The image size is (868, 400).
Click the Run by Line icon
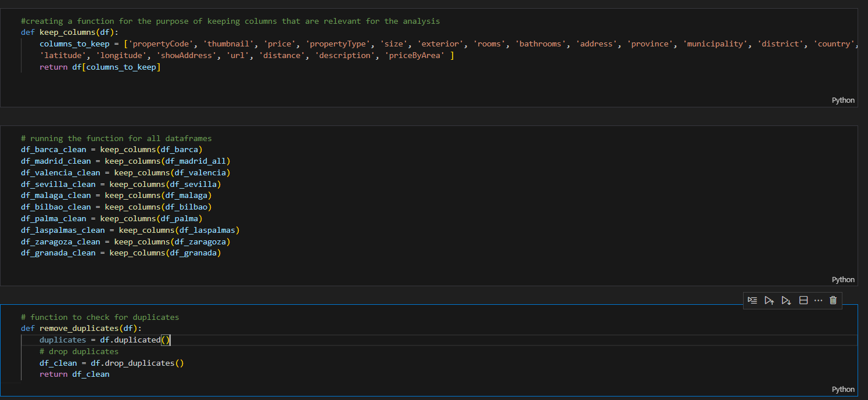click(x=752, y=300)
